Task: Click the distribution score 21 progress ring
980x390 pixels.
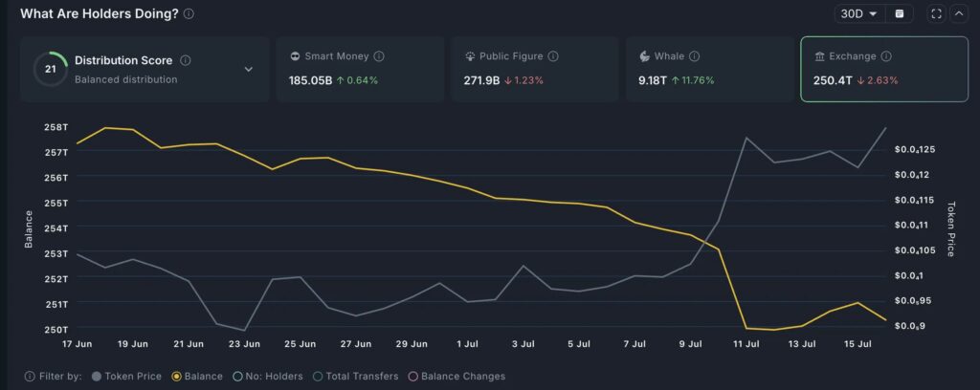Action: click(50, 69)
